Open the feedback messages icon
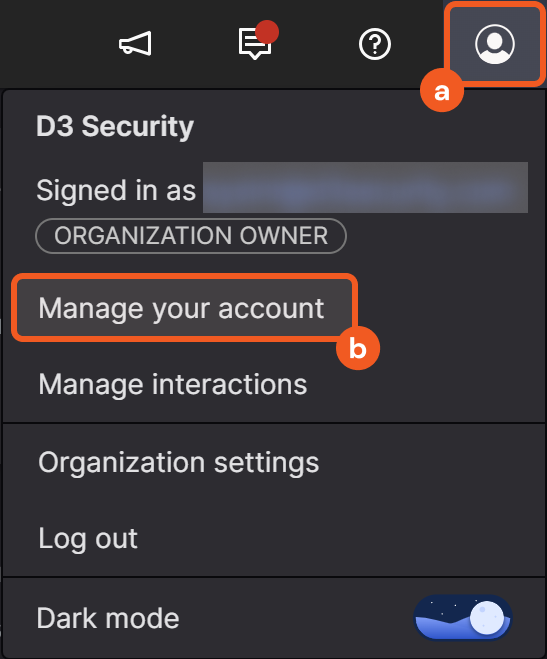The image size is (547, 659). tap(255, 44)
